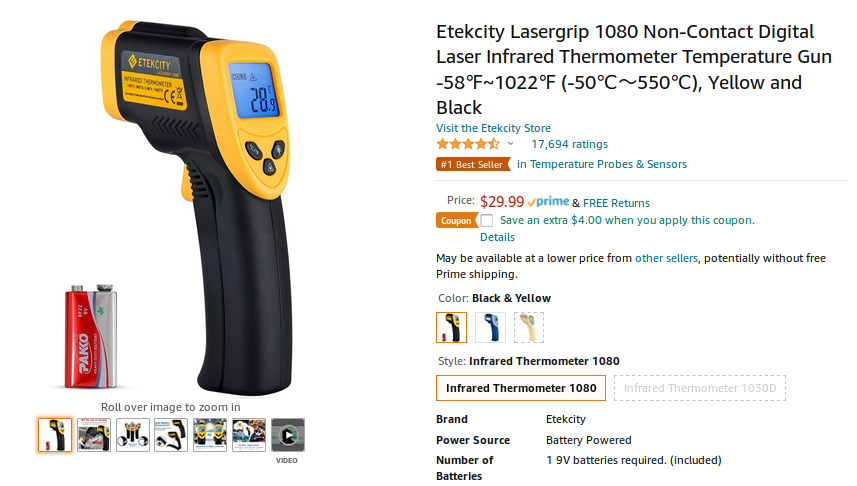Choose the Black & Yellow color swatch
The width and height of the screenshot is (857, 486).
(x=451, y=327)
